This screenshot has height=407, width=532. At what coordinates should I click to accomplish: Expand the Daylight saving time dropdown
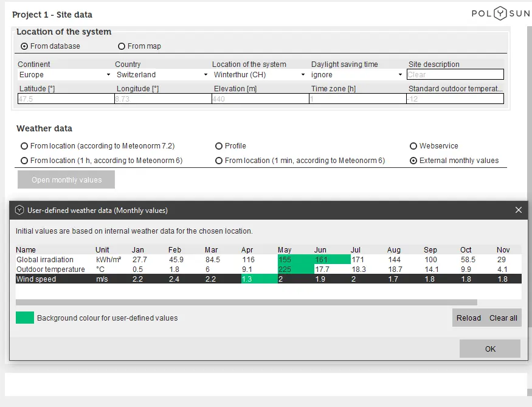pos(357,75)
